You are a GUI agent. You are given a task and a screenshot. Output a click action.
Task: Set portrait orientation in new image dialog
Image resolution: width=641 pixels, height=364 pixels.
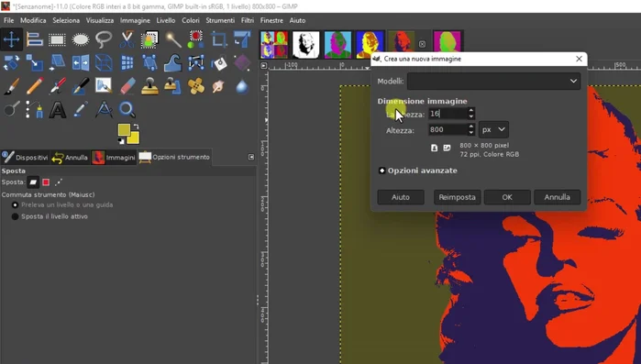click(x=434, y=148)
